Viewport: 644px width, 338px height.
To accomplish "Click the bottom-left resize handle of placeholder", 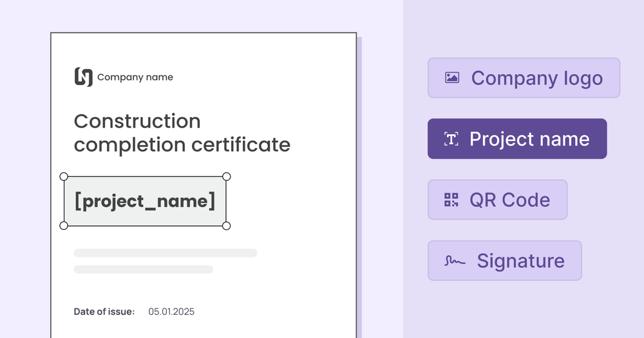I will point(64,225).
